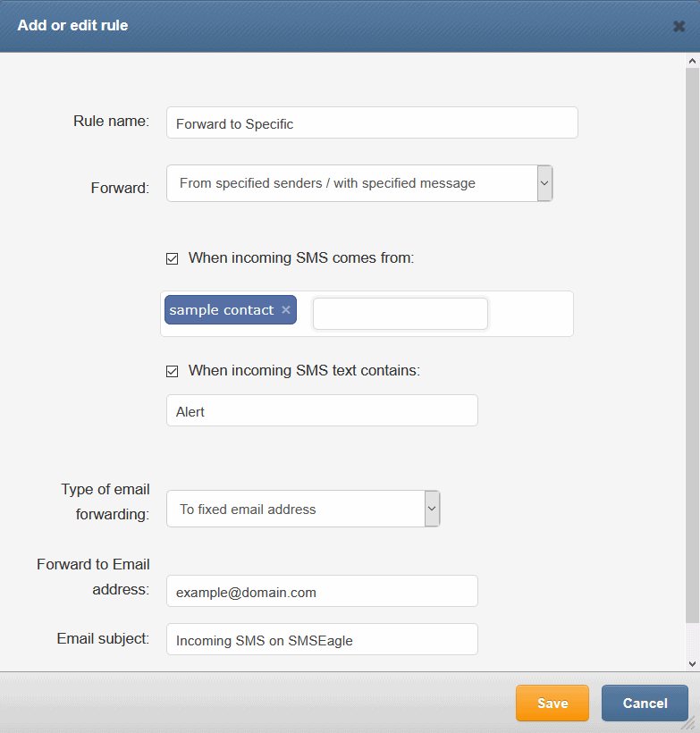Close the Add or edit rule dialog
Screen dimensions: 700x733
679,26
